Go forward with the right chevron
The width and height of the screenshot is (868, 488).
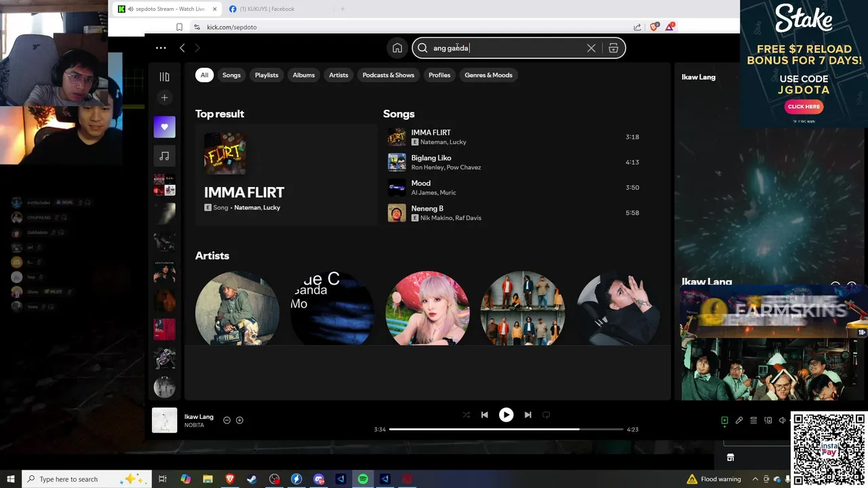(x=197, y=47)
